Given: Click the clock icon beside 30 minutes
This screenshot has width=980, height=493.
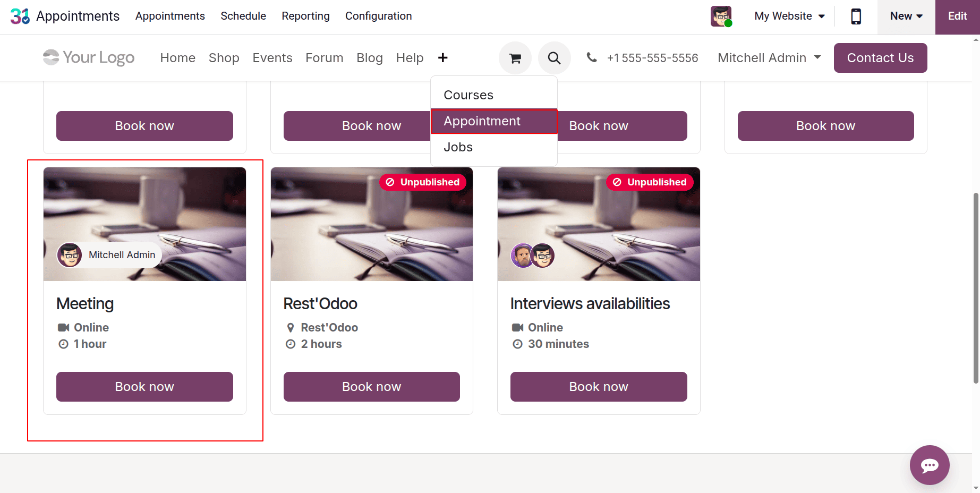Looking at the screenshot, I should click(x=518, y=344).
